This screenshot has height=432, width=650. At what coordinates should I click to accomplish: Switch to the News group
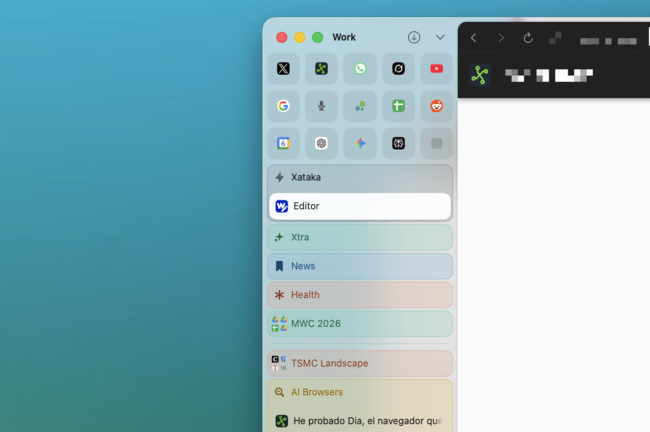359,266
